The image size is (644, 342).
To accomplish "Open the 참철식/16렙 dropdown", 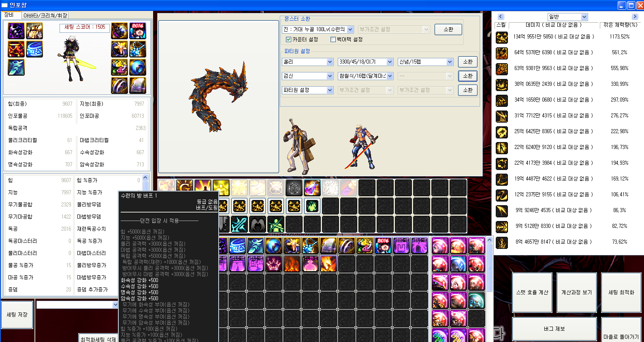I will point(366,76).
